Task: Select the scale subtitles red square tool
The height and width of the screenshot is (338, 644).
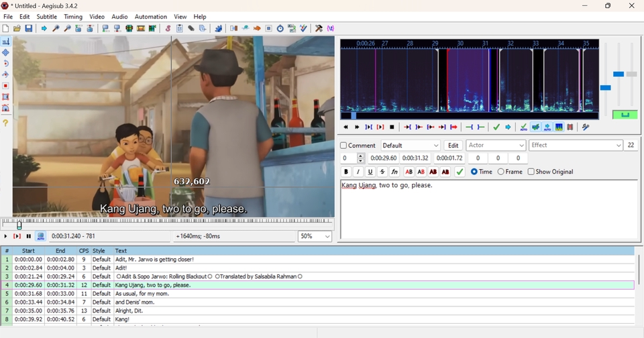Action: coord(6,86)
